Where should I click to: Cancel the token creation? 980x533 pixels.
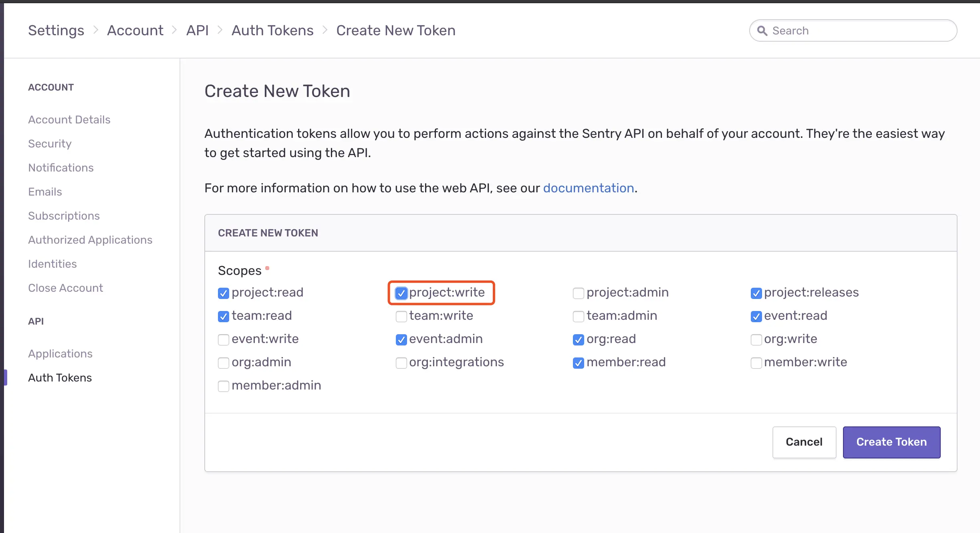804,442
